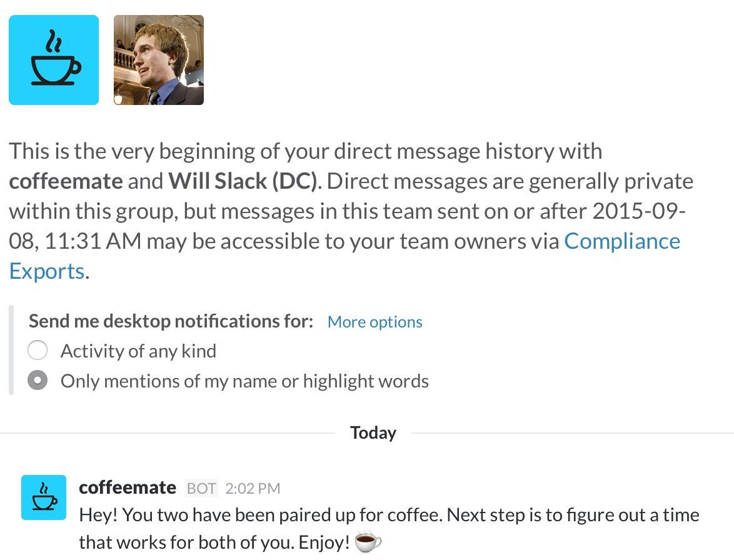
Task: Click the small coffeemate avatar beside message
Action: 43,497
